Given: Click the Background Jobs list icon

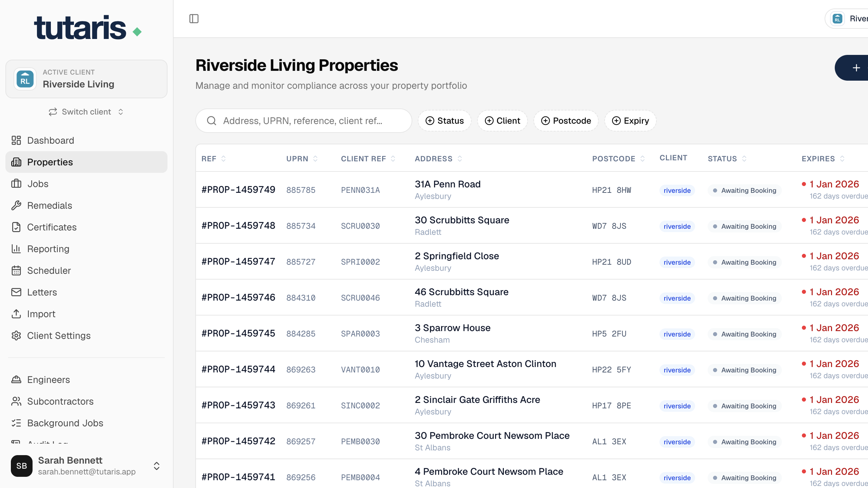Looking at the screenshot, I should pyautogui.click(x=16, y=423).
